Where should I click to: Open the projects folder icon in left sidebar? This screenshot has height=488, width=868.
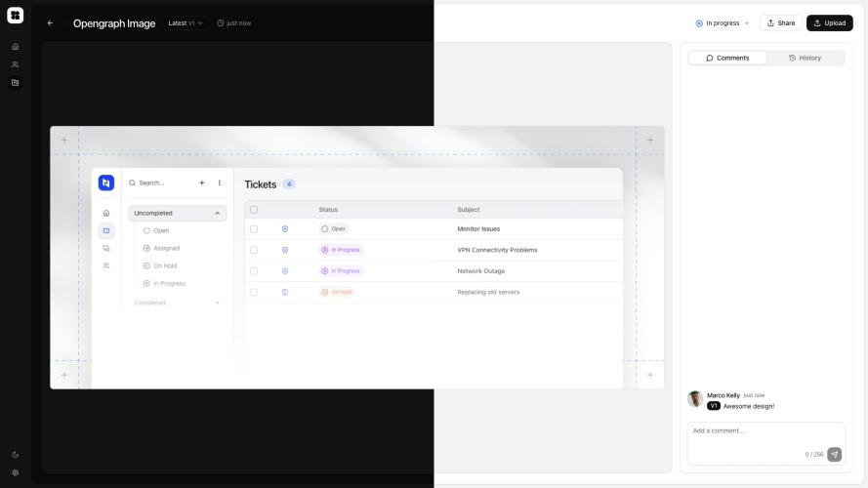tap(16, 83)
